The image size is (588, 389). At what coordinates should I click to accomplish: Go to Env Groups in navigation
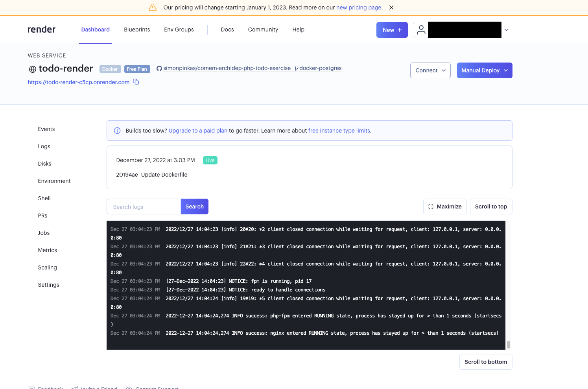(179, 29)
